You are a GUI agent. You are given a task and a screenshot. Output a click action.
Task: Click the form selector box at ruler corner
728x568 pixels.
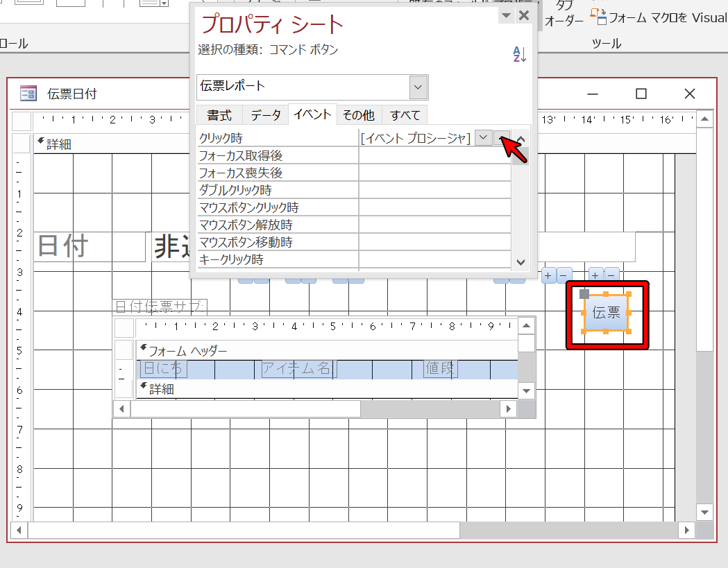pyautogui.click(x=22, y=121)
